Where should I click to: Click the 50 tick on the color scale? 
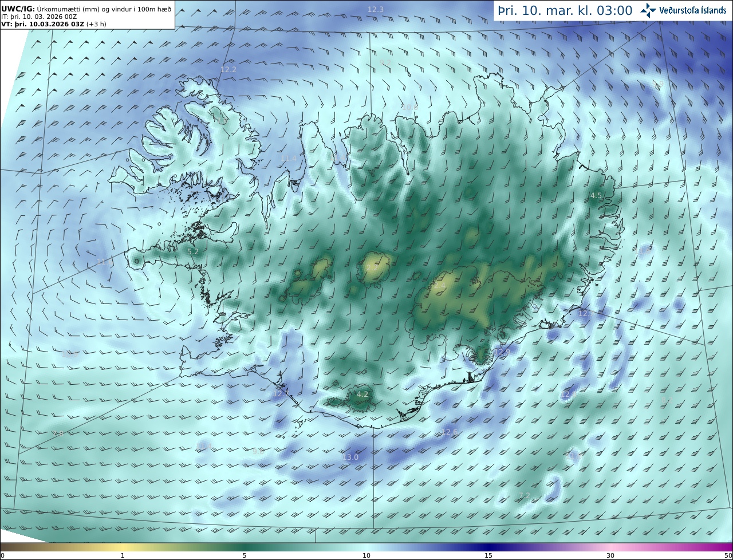coord(728,555)
